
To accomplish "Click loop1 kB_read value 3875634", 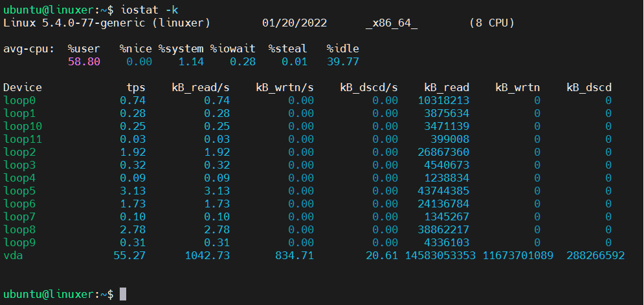I will pos(447,113).
